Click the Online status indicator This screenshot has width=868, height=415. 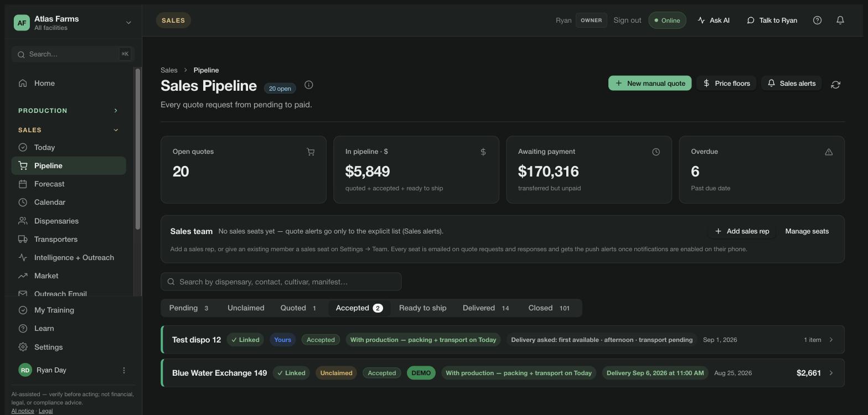tap(667, 20)
